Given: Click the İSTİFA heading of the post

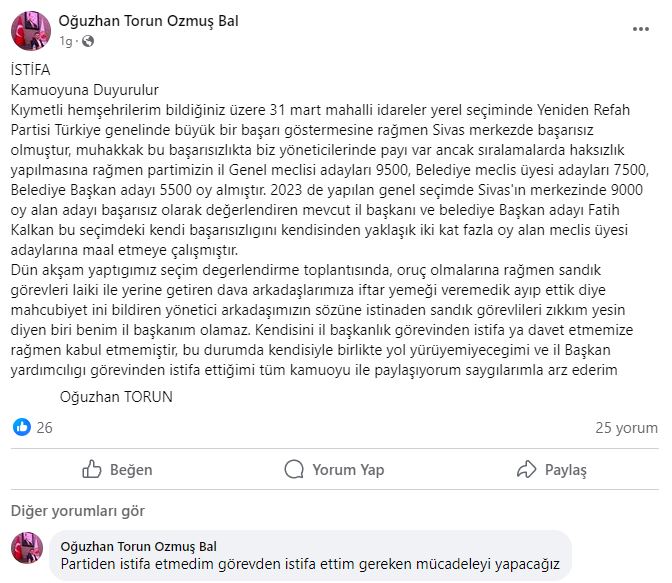Looking at the screenshot, I should pyautogui.click(x=28, y=71).
